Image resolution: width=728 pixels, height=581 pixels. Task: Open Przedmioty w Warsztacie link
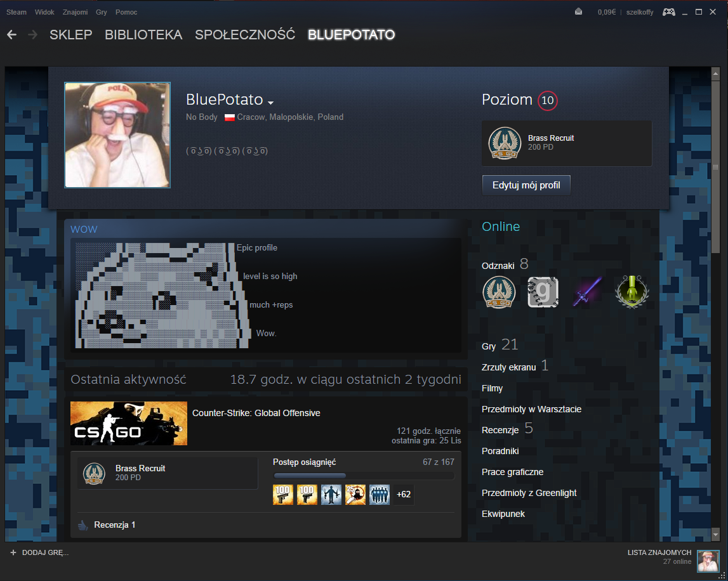pos(532,409)
